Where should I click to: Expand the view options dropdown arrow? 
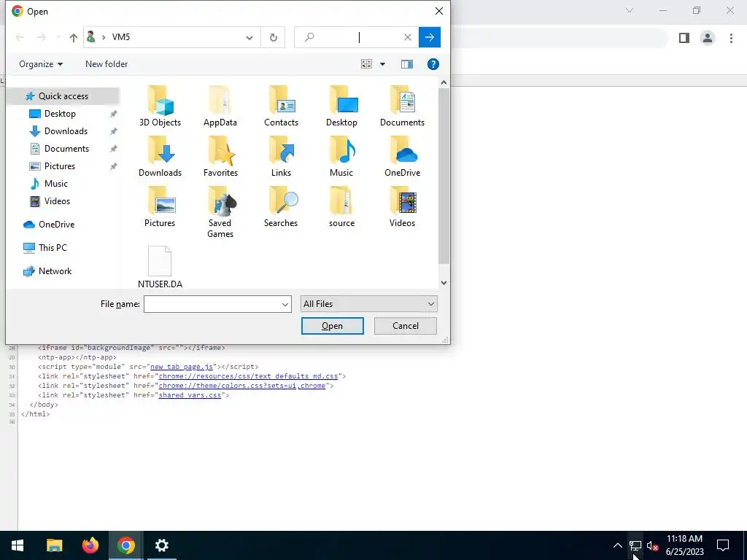tap(382, 64)
